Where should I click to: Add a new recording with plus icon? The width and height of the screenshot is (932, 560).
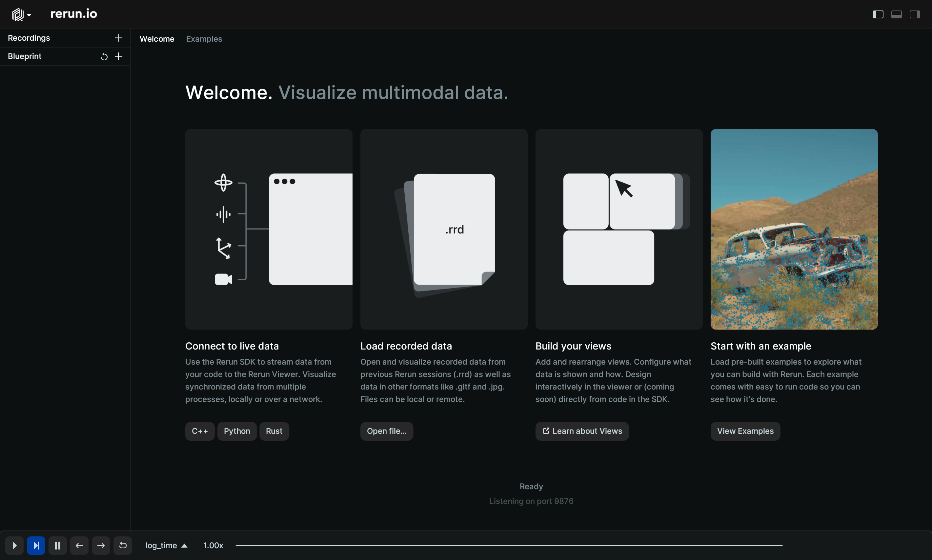click(x=118, y=38)
